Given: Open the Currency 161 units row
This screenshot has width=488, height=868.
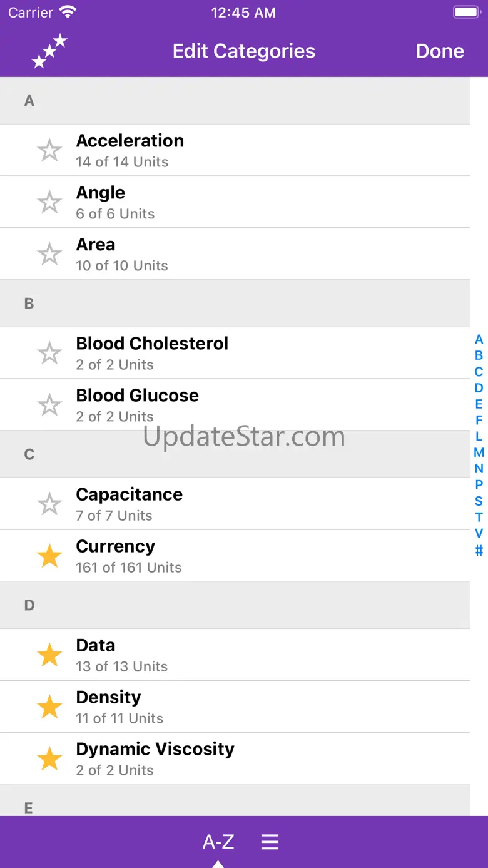Looking at the screenshot, I should tap(250, 556).
